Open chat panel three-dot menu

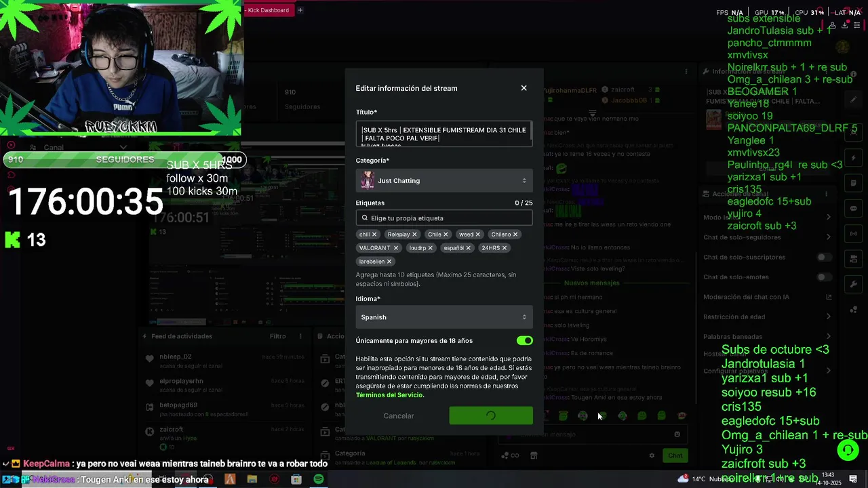[686, 71]
